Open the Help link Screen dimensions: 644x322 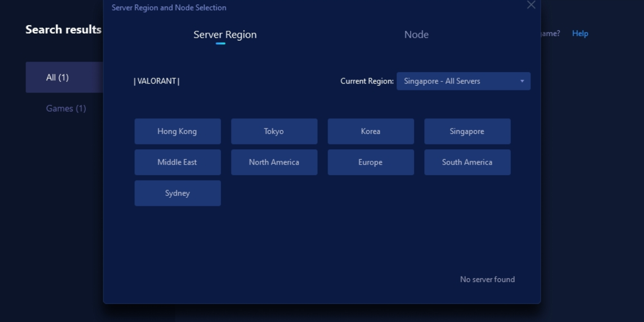pos(580,33)
